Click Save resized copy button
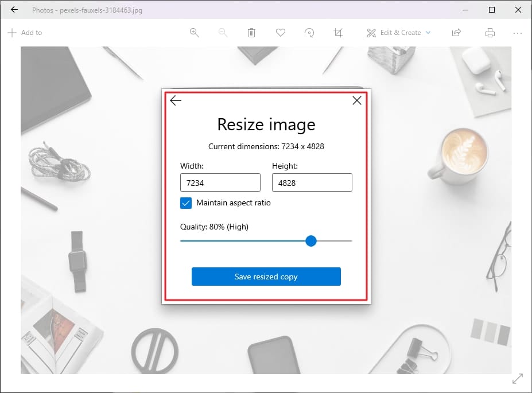The height and width of the screenshot is (393, 532). click(x=266, y=277)
